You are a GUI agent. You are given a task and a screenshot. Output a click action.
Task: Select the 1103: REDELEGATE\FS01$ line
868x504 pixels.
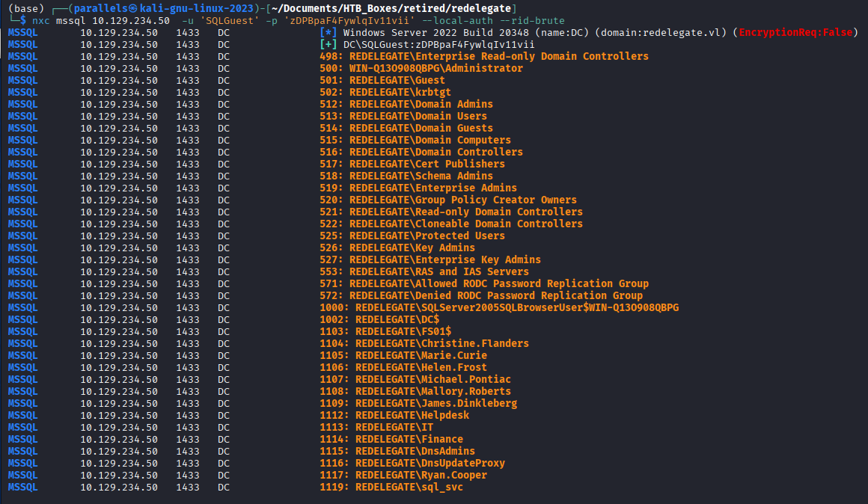[385, 331]
